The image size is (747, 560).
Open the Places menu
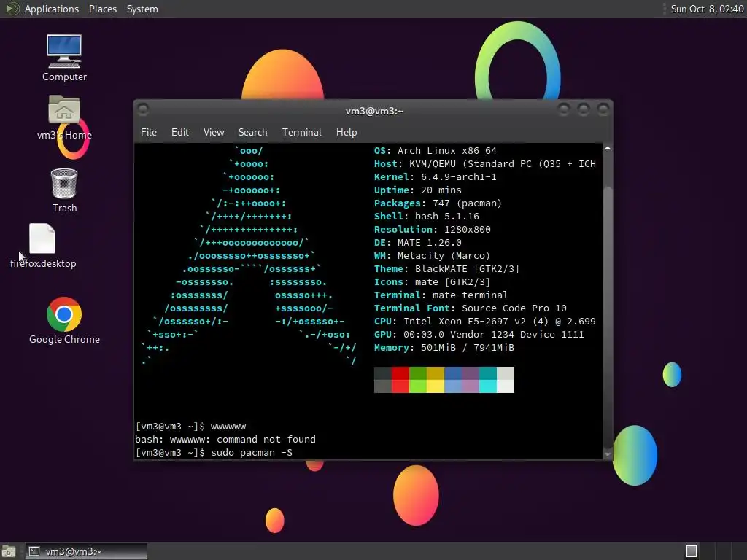click(x=102, y=9)
